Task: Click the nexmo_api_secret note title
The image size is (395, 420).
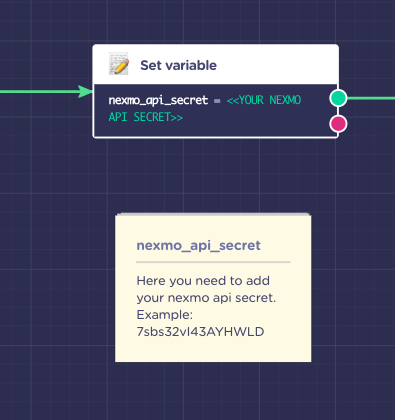Action: [x=198, y=246]
